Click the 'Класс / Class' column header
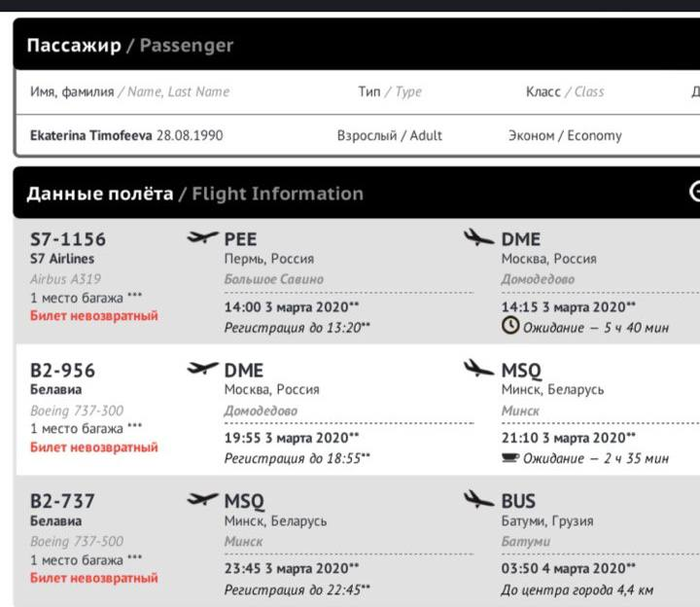The height and width of the screenshot is (607, 700). pyautogui.click(x=564, y=92)
